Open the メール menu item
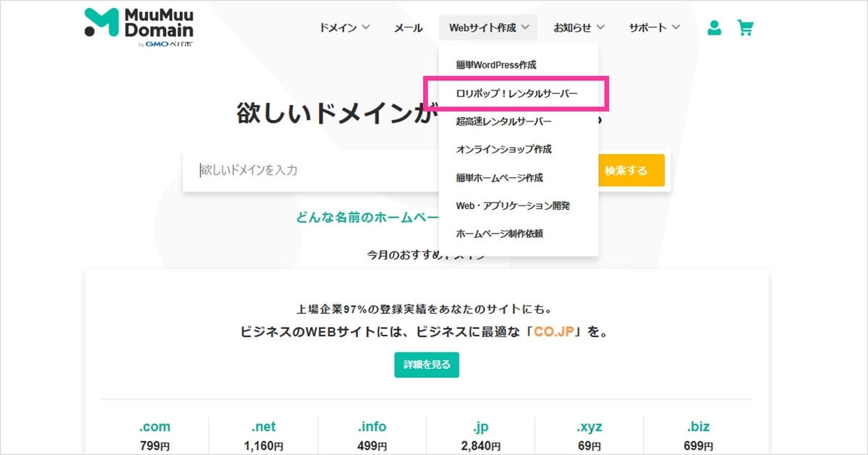 click(408, 27)
